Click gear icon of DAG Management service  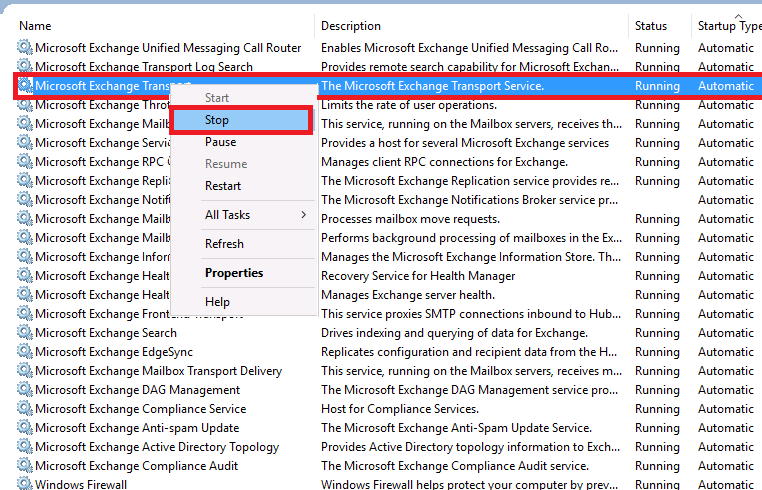[24, 390]
